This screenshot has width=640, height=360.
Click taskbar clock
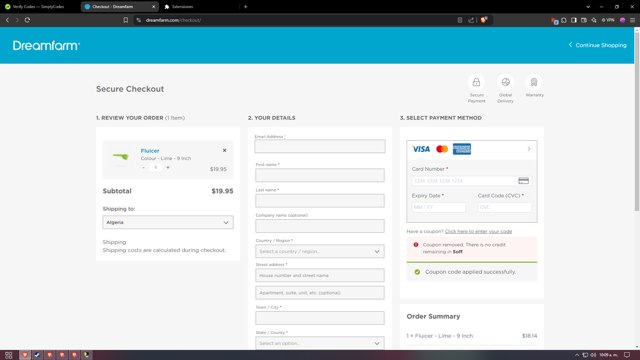tap(608, 355)
